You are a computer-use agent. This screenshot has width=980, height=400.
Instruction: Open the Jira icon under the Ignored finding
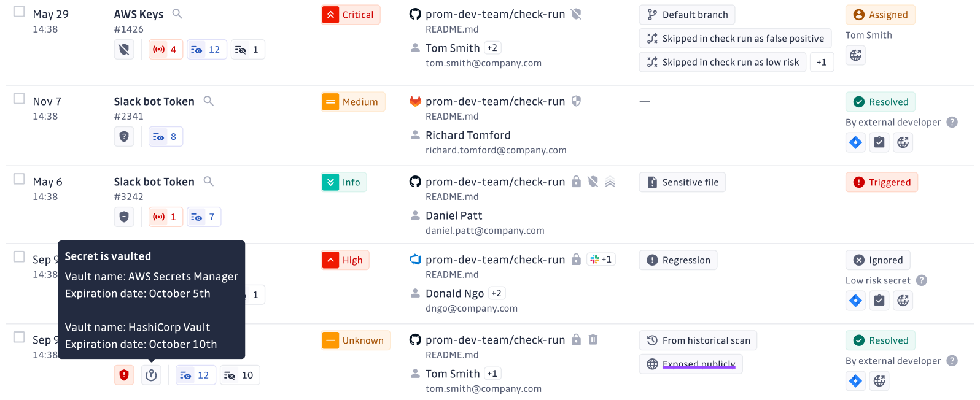click(x=855, y=301)
